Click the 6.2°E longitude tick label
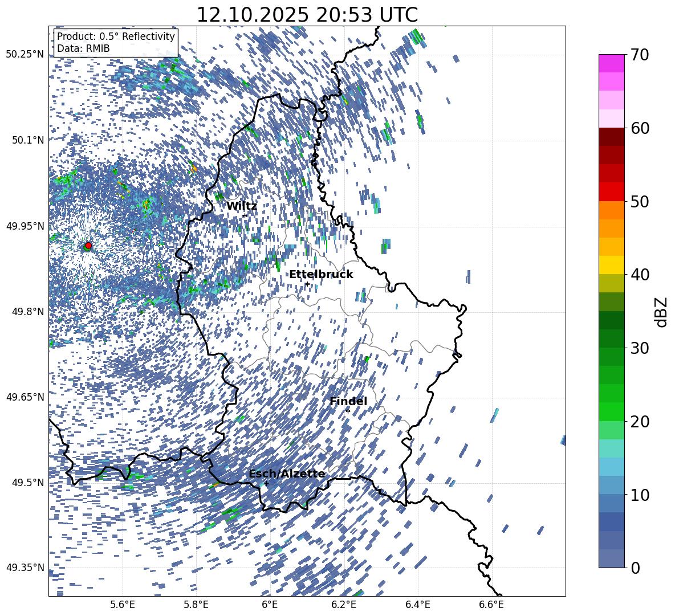The height and width of the screenshot is (616, 675). click(x=344, y=605)
